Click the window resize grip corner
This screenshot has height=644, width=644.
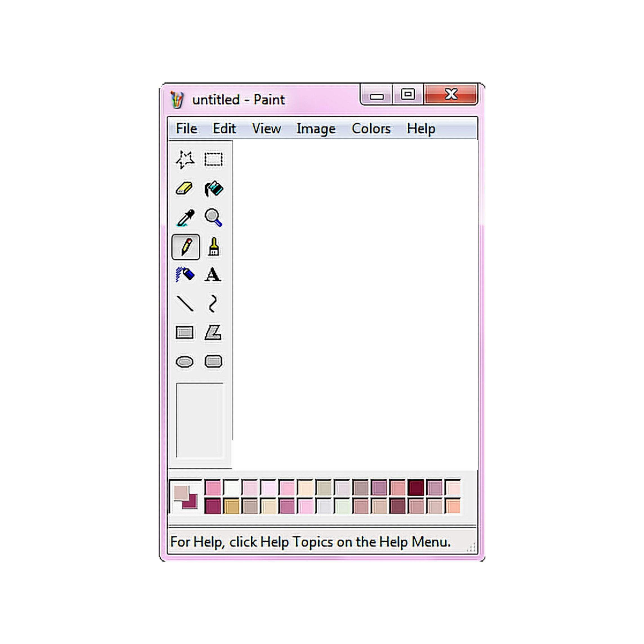[x=471, y=548]
